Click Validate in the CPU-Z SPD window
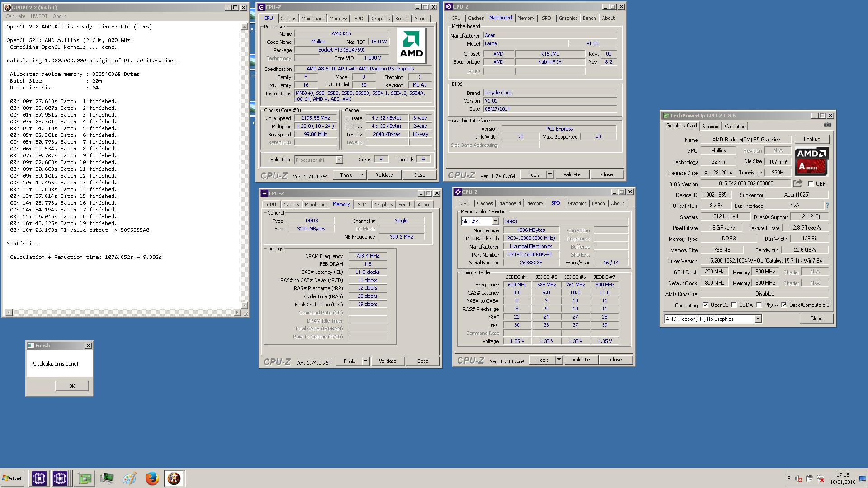This screenshot has width=868, height=488. (581, 360)
